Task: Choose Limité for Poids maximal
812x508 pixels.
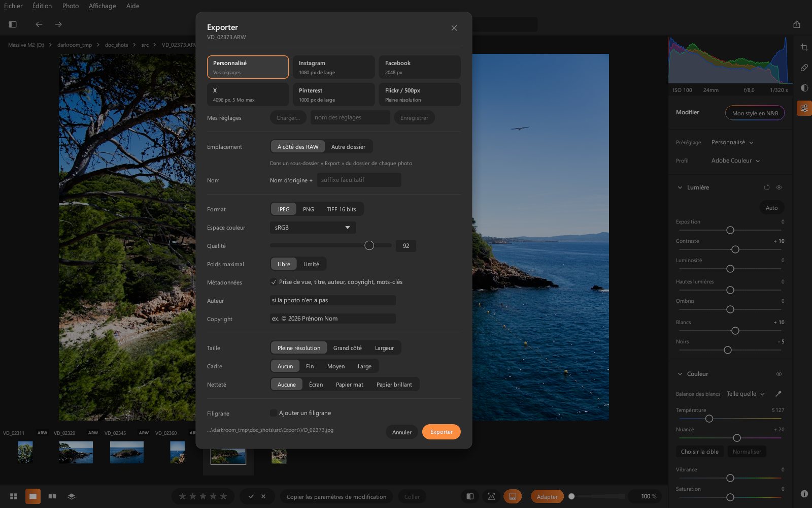Action: pyautogui.click(x=311, y=264)
